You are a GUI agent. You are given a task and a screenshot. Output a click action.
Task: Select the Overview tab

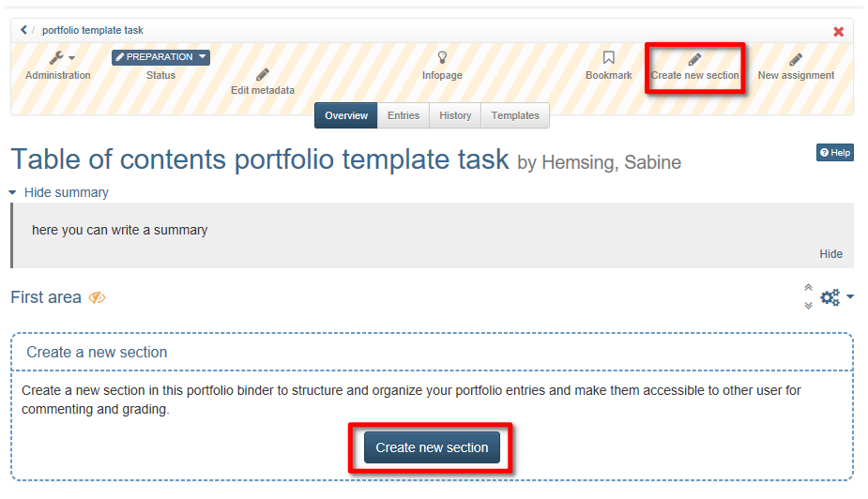pyautogui.click(x=346, y=115)
